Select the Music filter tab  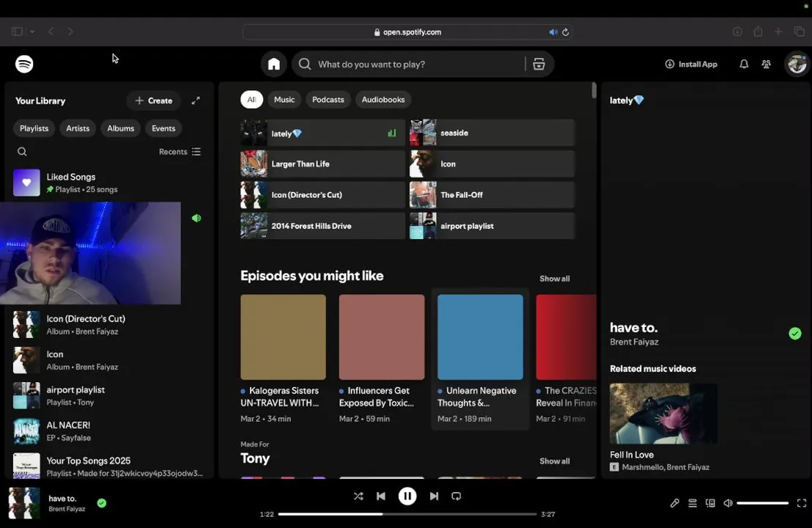pos(284,100)
